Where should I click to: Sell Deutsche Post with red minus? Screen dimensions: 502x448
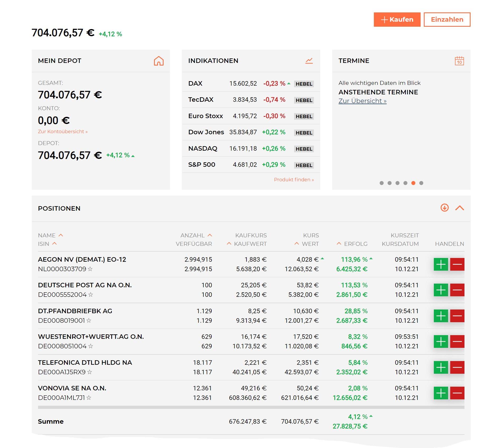tap(457, 290)
